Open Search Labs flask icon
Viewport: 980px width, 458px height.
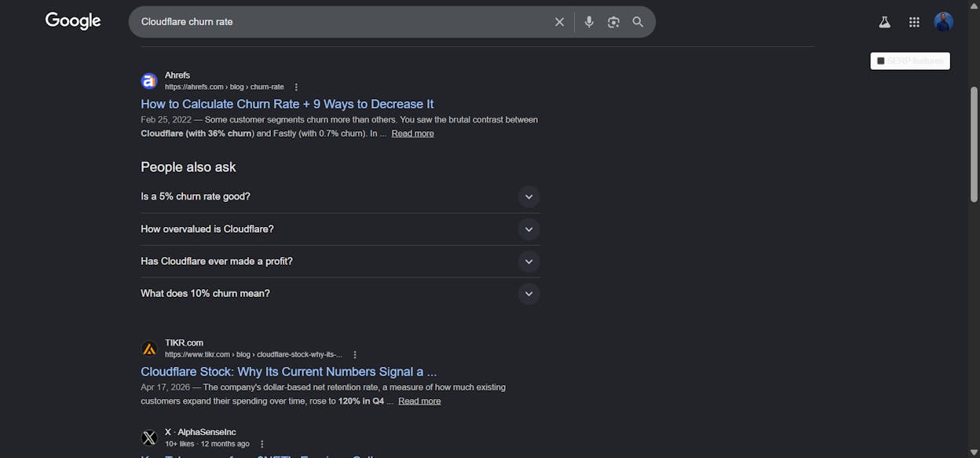point(884,22)
